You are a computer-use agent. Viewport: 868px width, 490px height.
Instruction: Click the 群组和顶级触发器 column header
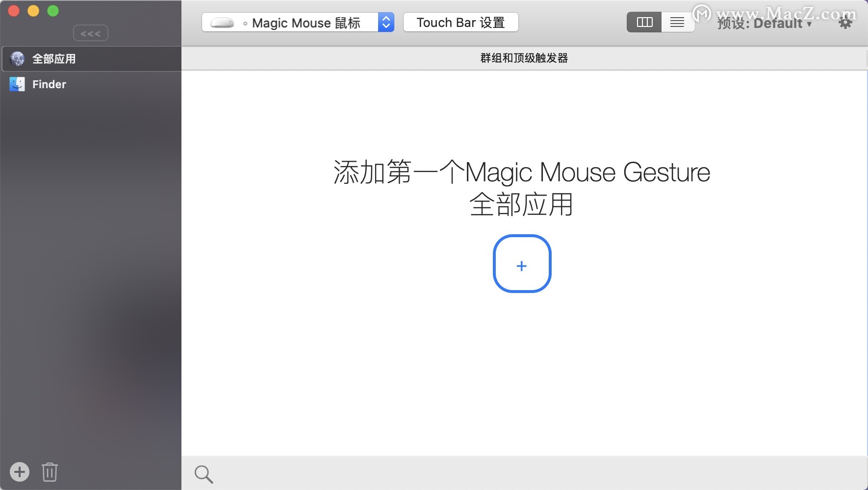click(x=524, y=58)
